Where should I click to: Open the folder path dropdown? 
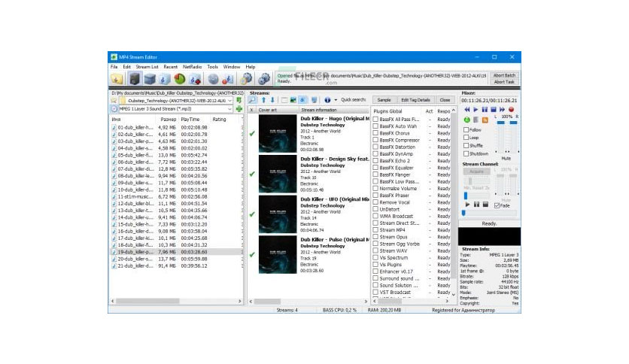pos(230,100)
